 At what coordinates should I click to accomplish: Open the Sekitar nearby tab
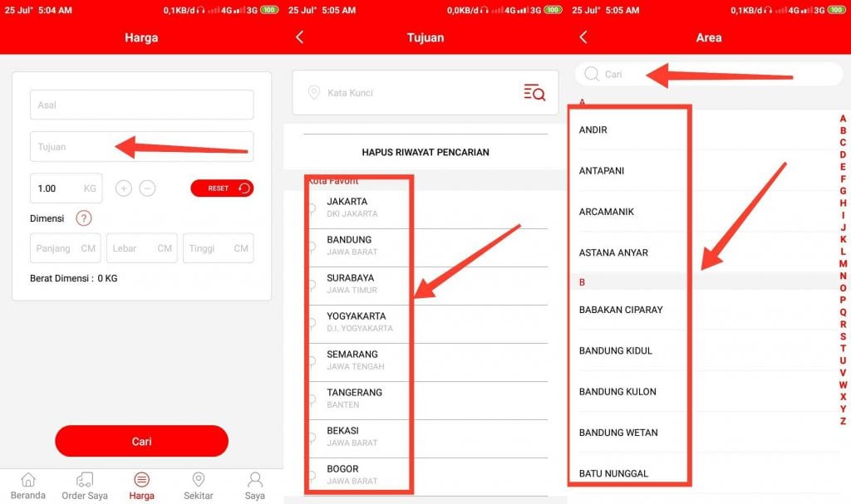pos(198,486)
